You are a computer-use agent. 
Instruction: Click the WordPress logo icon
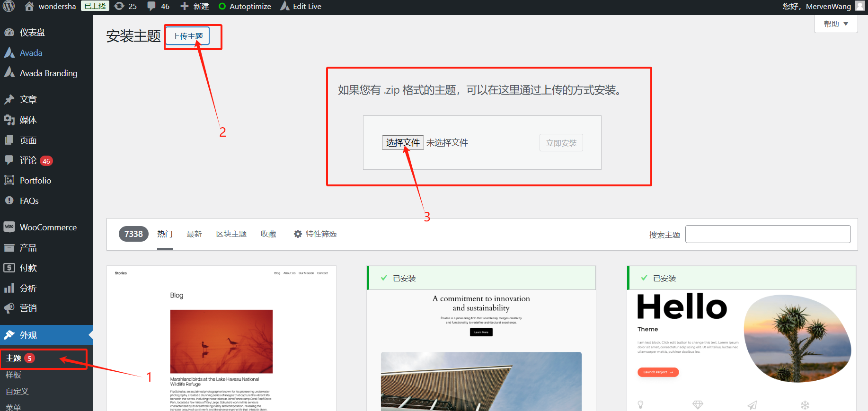point(9,6)
